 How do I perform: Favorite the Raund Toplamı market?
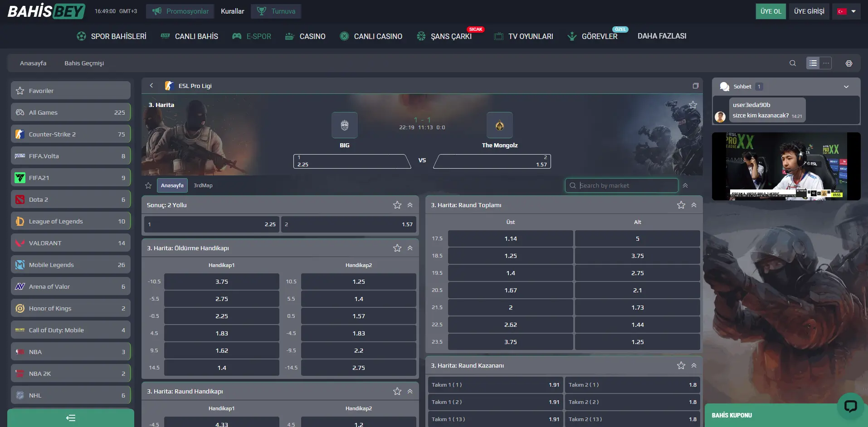(x=681, y=205)
